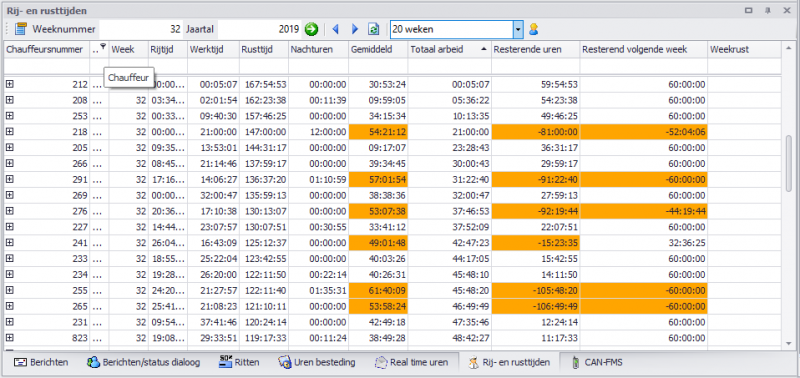Expand row for chauffeur 227
Viewport: 800px width, 378px height.
pyautogui.click(x=9, y=226)
